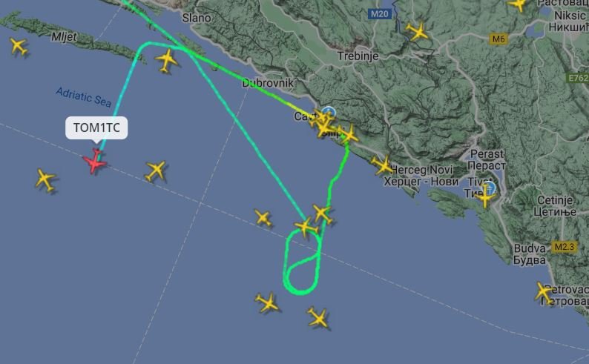Viewport: 589px width, 364px height.
Task: Click the TOM1TC callsign label bubble
Action: pos(96,128)
